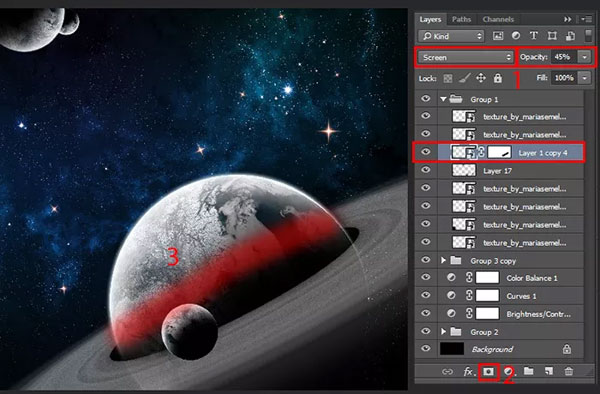Click the Layer 1 copy 4 mask thumbnail

pos(499,152)
